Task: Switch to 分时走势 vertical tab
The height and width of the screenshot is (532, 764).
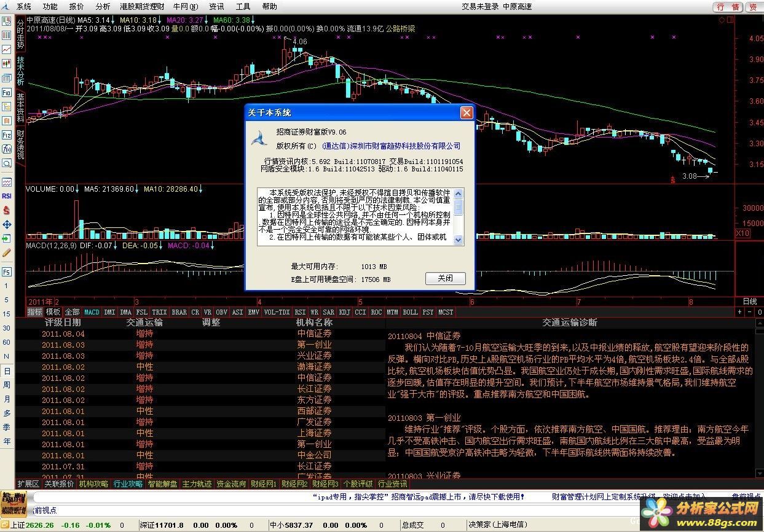Action: tap(20, 34)
